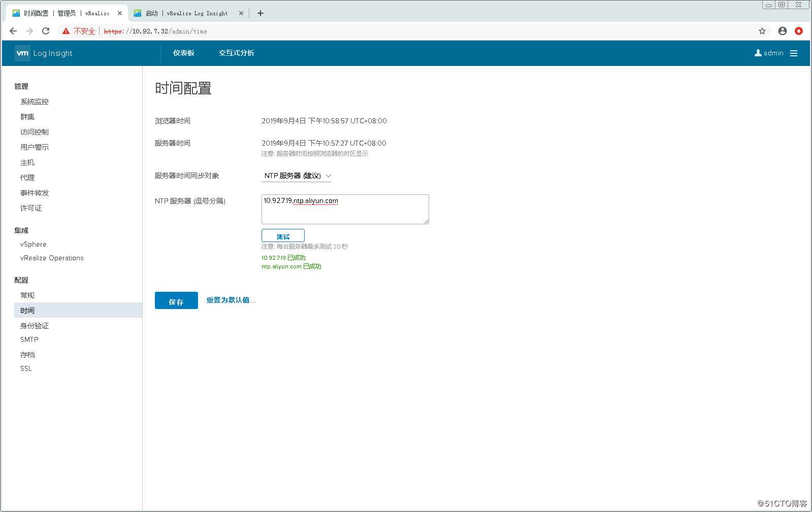
Task: Click the 重置为默认值 link
Action: point(231,300)
